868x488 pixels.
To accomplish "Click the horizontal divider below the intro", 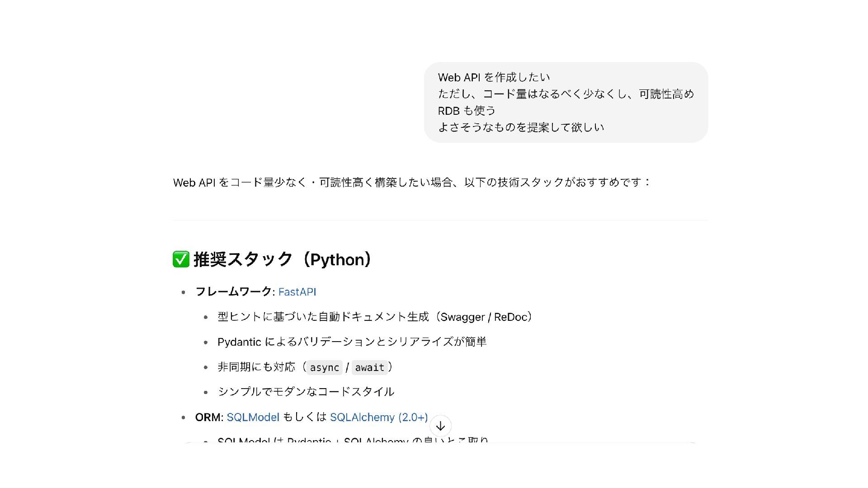I will coord(440,221).
